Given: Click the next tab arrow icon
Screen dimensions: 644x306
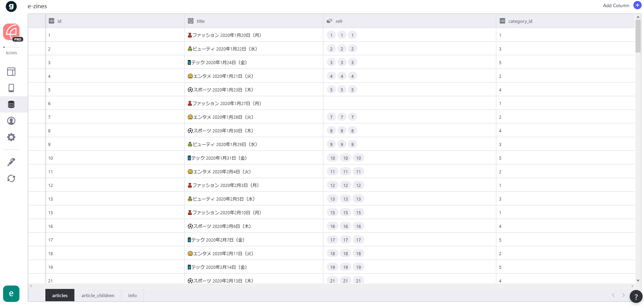Looking at the screenshot, I should click(x=624, y=295).
